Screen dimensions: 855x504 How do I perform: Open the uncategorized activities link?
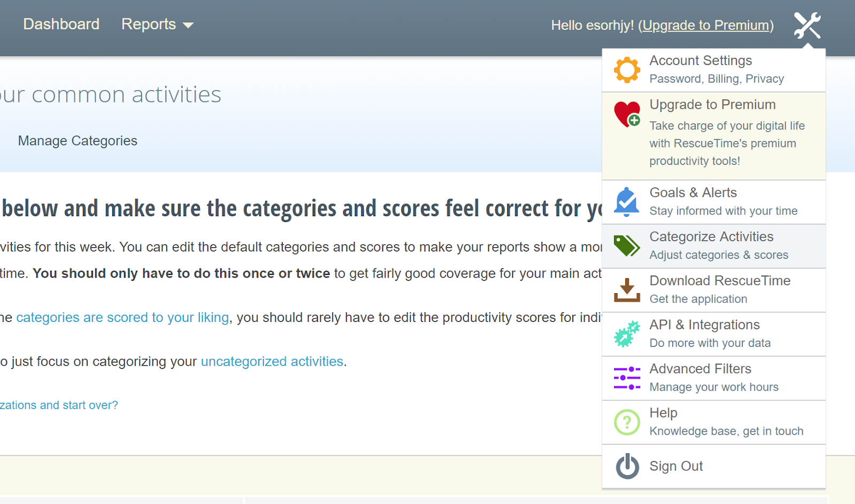coord(272,361)
